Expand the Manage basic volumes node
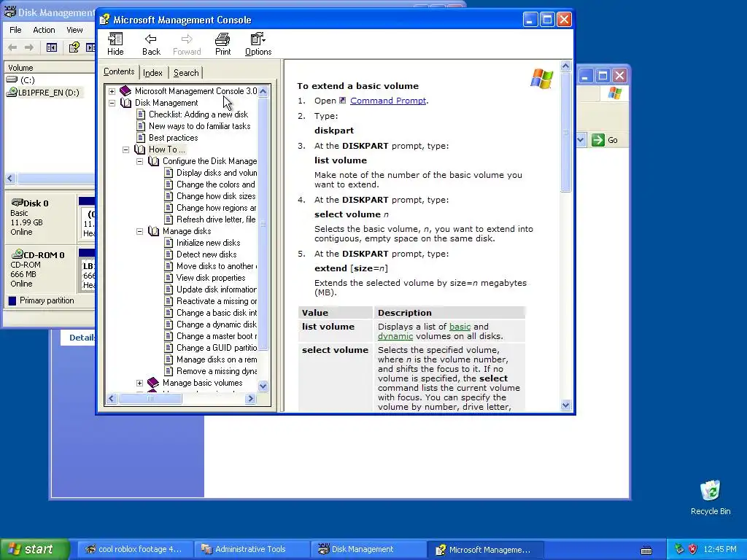The image size is (747, 560). [139, 383]
